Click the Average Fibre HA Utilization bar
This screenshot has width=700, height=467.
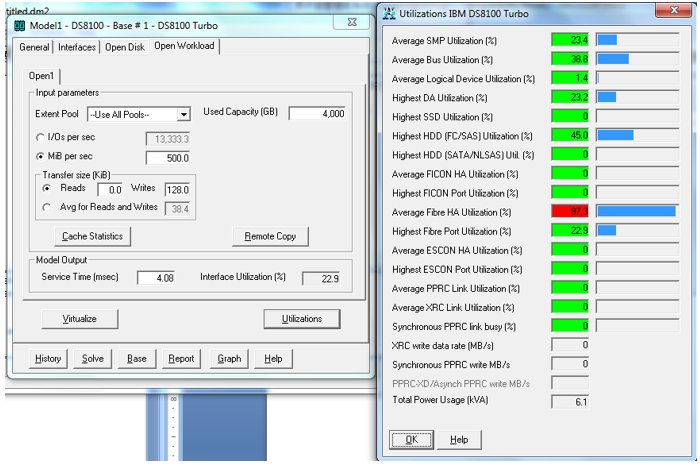(638, 212)
